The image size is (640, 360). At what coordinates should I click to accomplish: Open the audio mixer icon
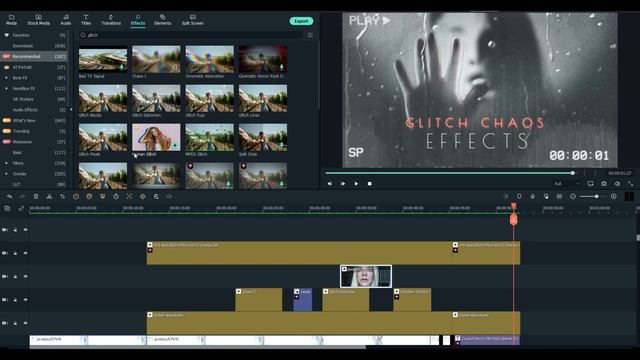(546, 197)
